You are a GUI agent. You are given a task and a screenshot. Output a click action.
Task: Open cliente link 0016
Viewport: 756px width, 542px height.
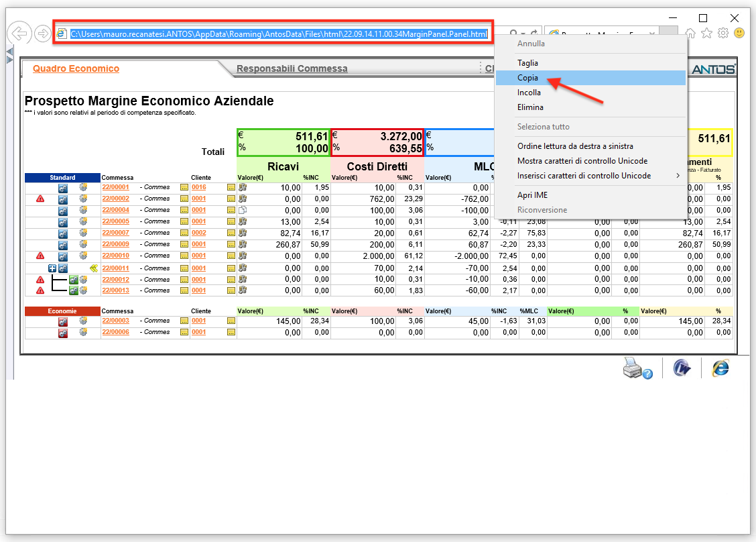198,187
